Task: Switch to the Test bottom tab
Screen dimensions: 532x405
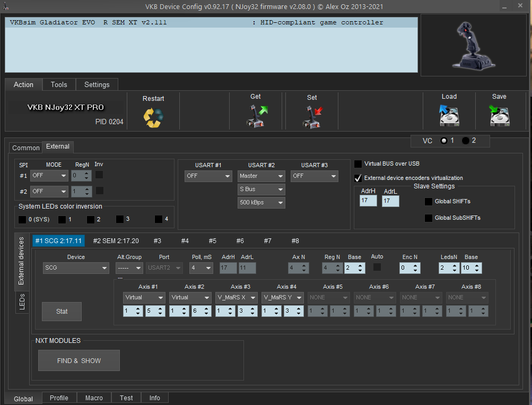Action: pos(126,398)
